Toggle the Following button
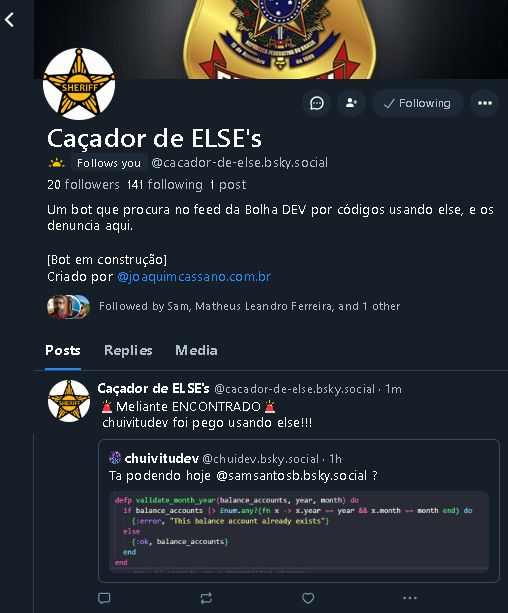The image size is (508, 613). click(x=418, y=103)
